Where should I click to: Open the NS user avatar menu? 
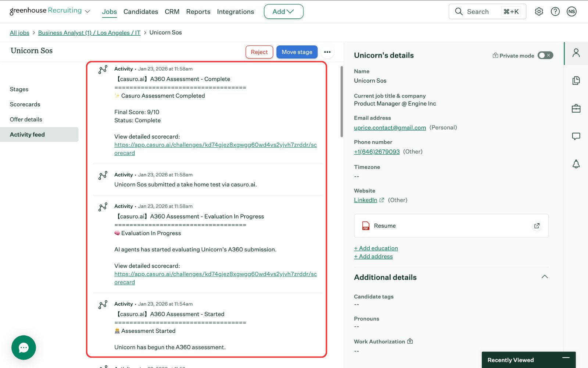571,11
